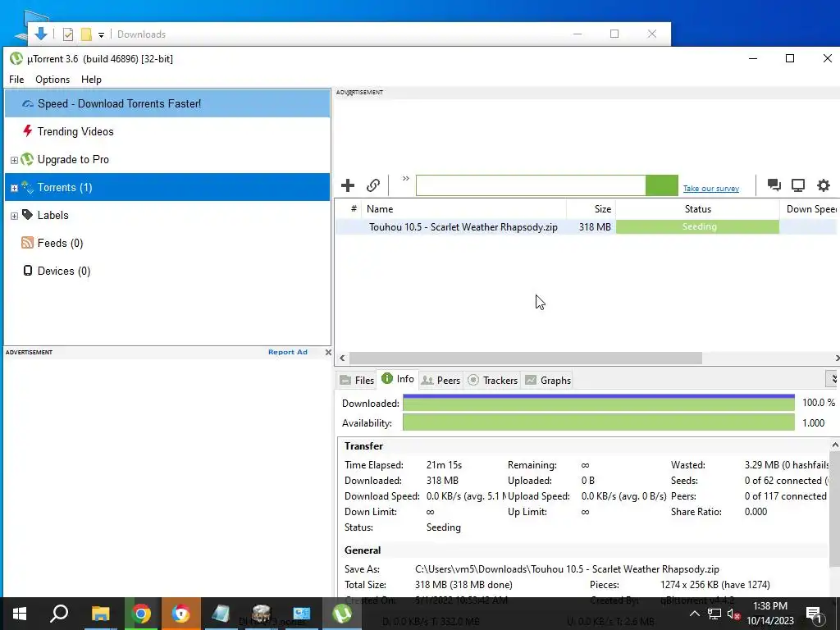The width and height of the screenshot is (840, 630).
Task: Open the chat bubbles icon in toolbar
Action: pyautogui.click(x=774, y=185)
